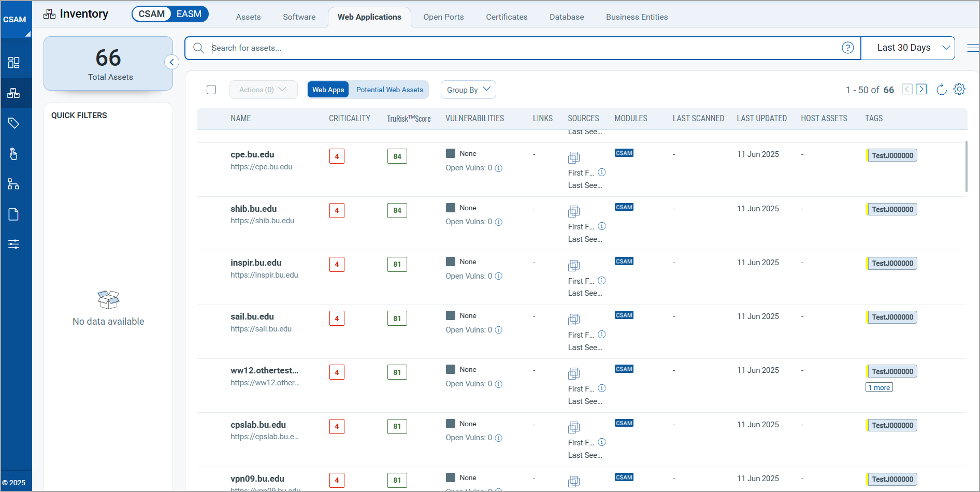Click the search help question mark icon
The height and width of the screenshot is (492, 980).
pos(847,48)
